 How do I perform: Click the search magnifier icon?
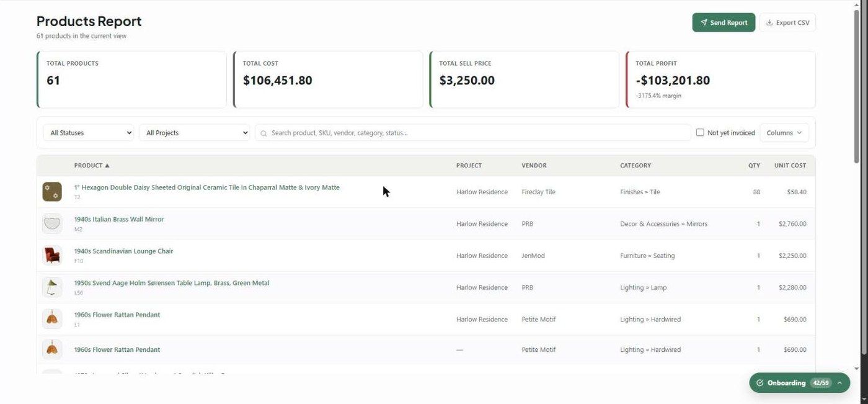pyautogui.click(x=264, y=133)
